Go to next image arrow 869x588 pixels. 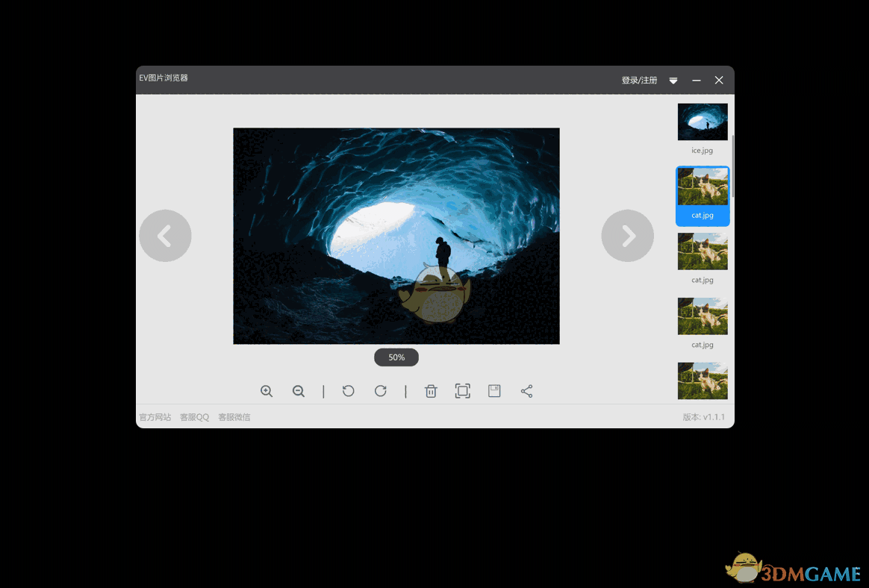(x=627, y=236)
